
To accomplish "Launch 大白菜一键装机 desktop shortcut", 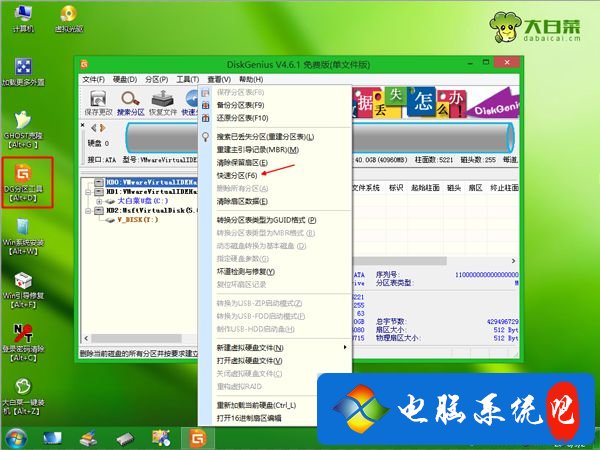I will tap(23, 396).
